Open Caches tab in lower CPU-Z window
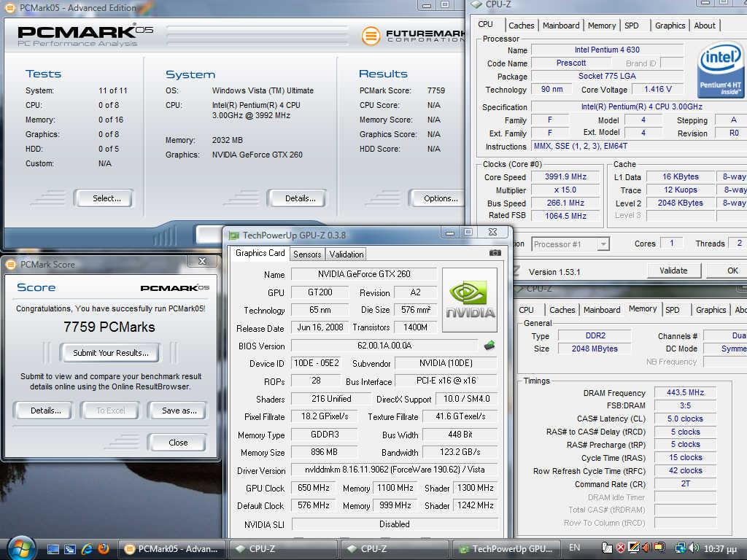 [x=562, y=310]
